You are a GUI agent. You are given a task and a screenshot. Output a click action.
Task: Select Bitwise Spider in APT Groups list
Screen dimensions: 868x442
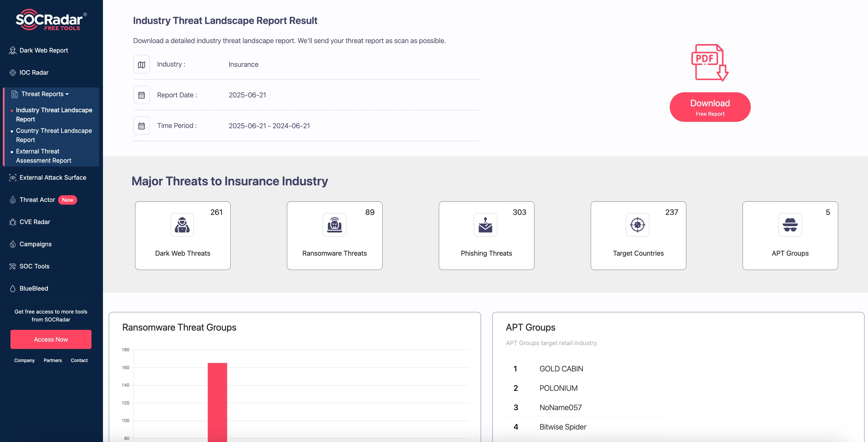563,427
